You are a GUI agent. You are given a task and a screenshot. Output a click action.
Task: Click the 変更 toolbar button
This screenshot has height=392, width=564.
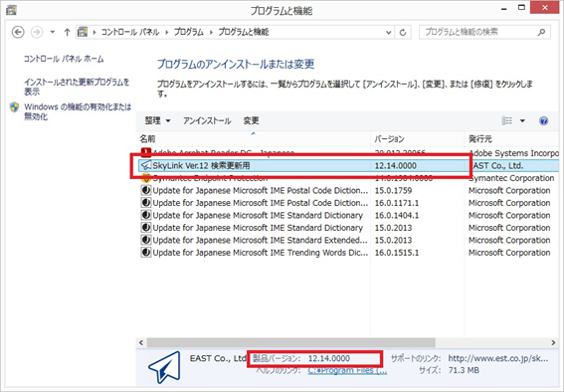(x=251, y=120)
